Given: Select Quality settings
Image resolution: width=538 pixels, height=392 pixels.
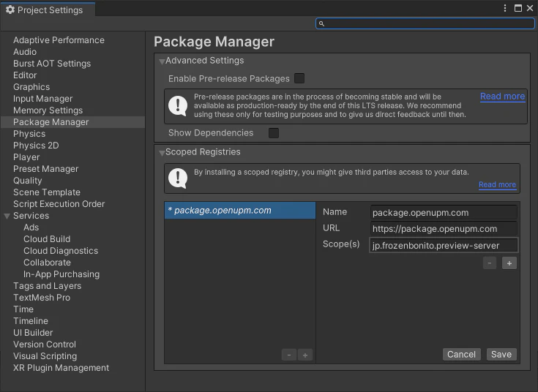Looking at the screenshot, I should 28,181.
